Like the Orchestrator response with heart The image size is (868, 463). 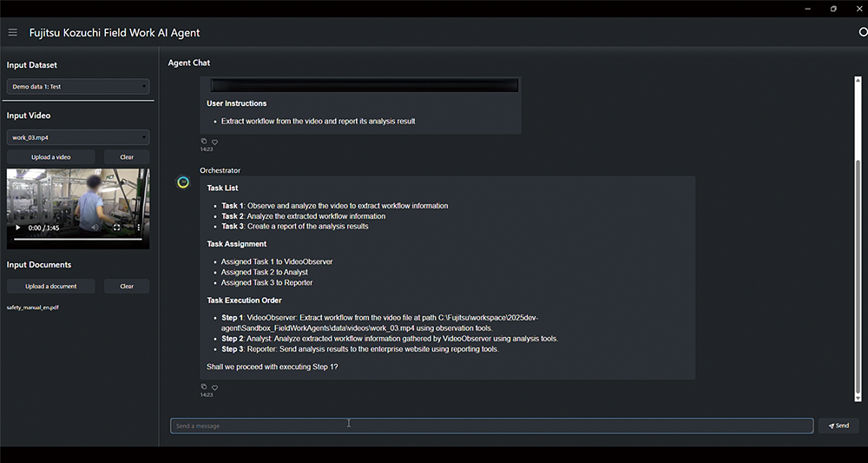tap(214, 387)
